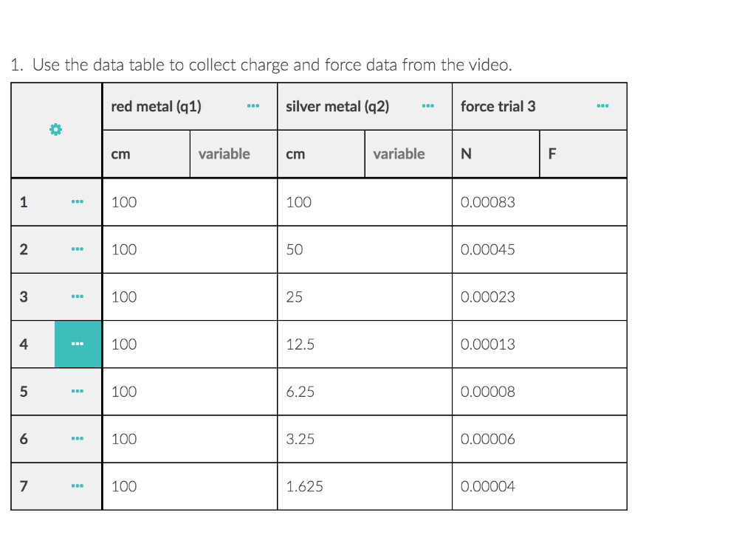
Task: Open the row 7 options ellipsis
Action: 78,486
